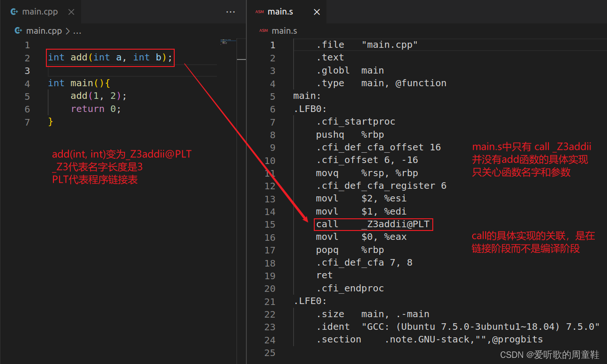The image size is (607, 364).
Task: Click the '.cfi_def_cfa 7, 8' line
Action: (x=364, y=262)
